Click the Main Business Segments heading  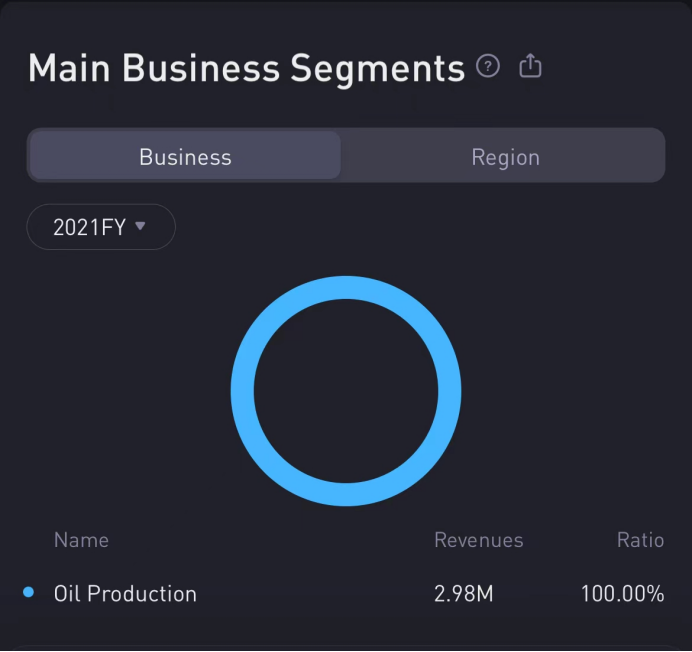click(246, 69)
